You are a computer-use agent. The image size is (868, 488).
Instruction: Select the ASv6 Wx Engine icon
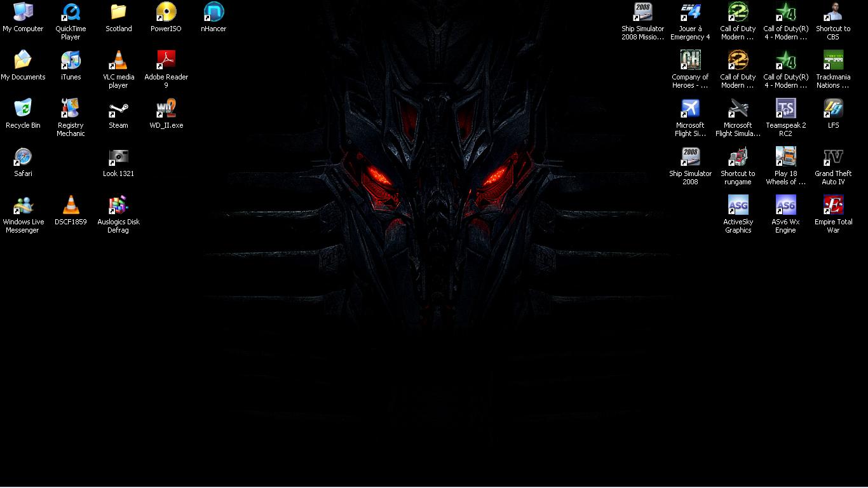click(785, 205)
